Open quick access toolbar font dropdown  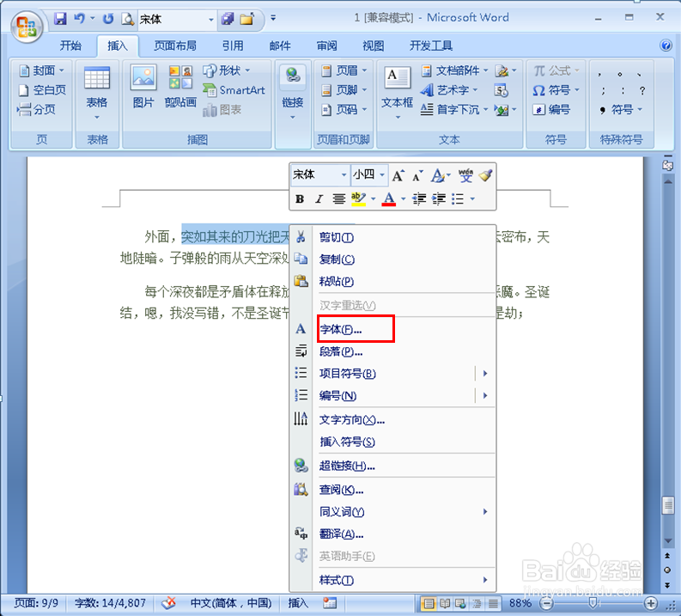point(211,20)
